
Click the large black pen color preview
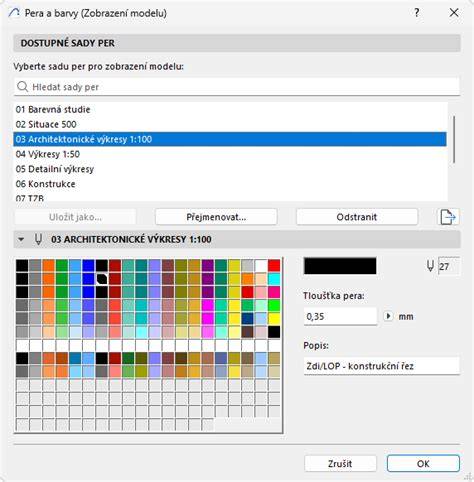340,266
